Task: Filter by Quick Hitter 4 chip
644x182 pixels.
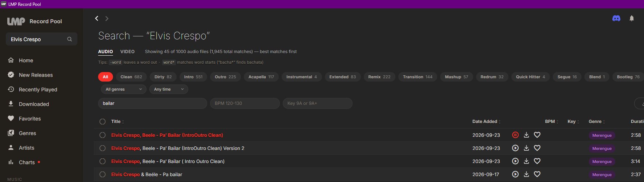Action: (531, 77)
